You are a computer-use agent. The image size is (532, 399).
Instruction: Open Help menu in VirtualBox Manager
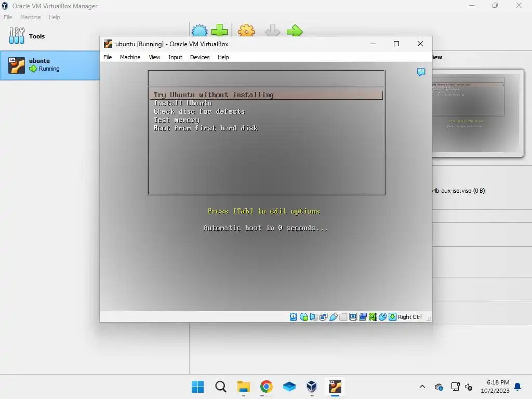click(x=54, y=17)
